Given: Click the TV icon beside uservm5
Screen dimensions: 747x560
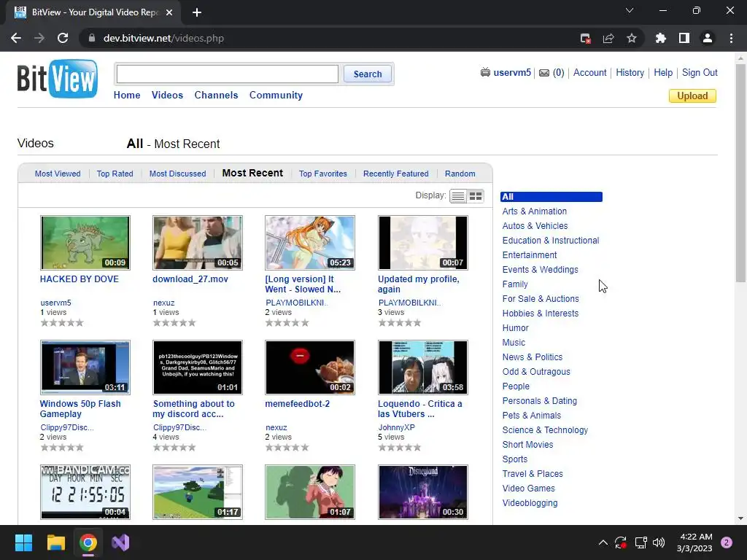Looking at the screenshot, I should [x=485, y=72].
